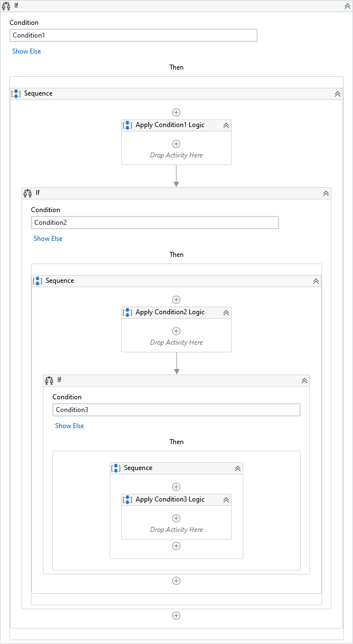Click the If activity icon above Condition3
The image size is (353, 644).
49,381
